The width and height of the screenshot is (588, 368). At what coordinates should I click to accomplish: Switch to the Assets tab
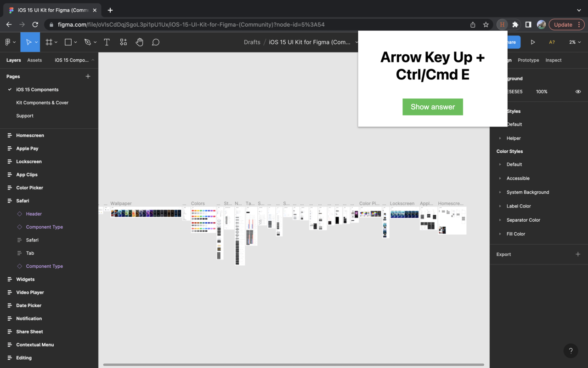point(34,60)
